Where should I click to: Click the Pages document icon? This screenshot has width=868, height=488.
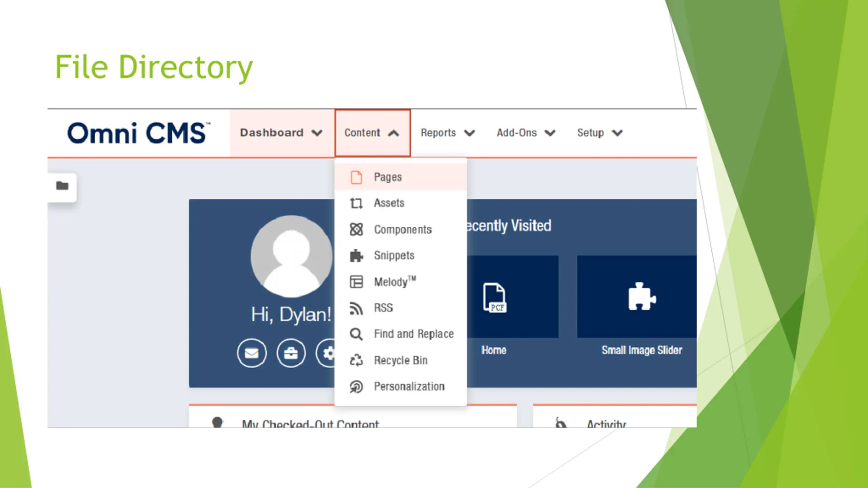[x=356, y=177]
